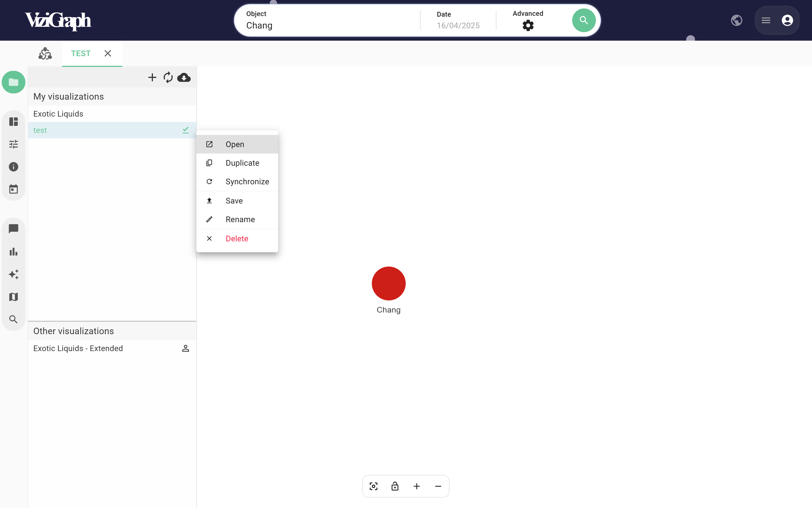
Task: Toggle the checkmark on the test visualization
Action: [x=185, y=130]
